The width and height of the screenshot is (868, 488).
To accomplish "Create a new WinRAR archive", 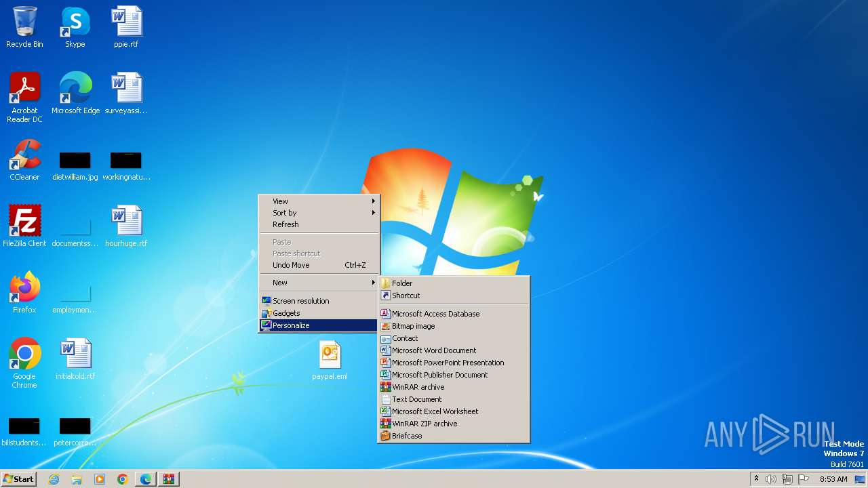I will 454,387.
